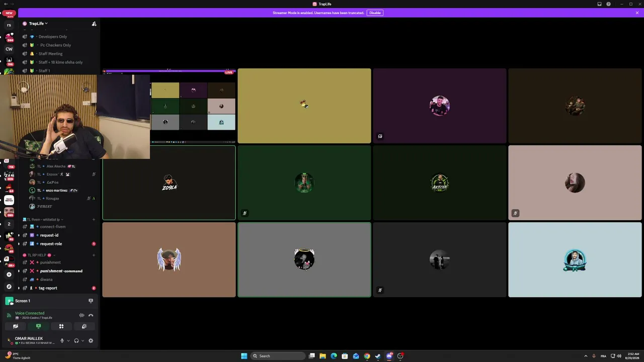Focus the ZO9LA participant tile

(169, 183)
